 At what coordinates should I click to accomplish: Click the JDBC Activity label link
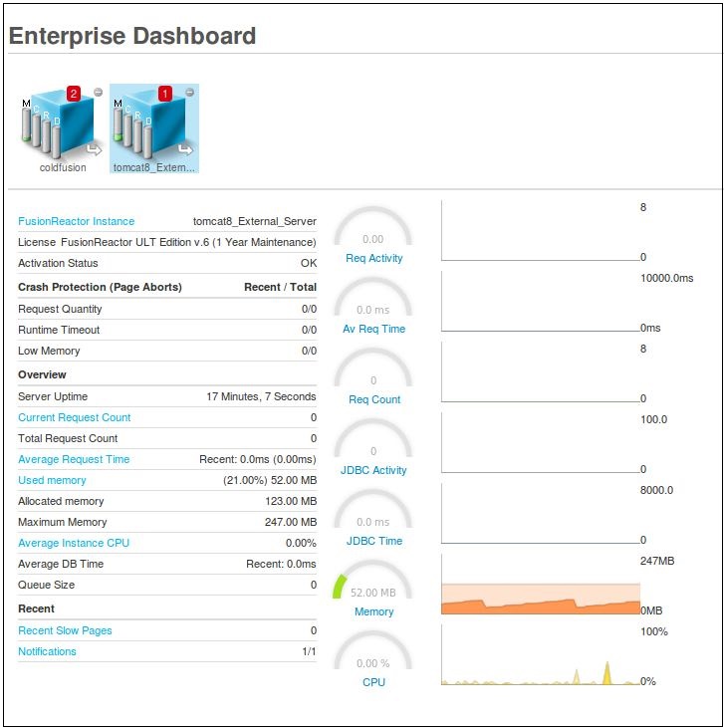(x=373, y=470)
